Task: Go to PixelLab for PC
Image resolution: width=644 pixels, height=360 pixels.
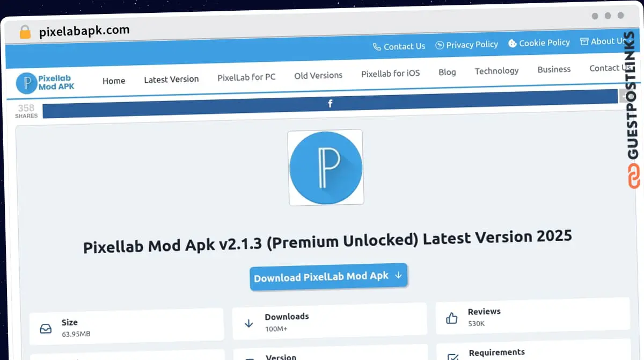Action: click(246, 77)
